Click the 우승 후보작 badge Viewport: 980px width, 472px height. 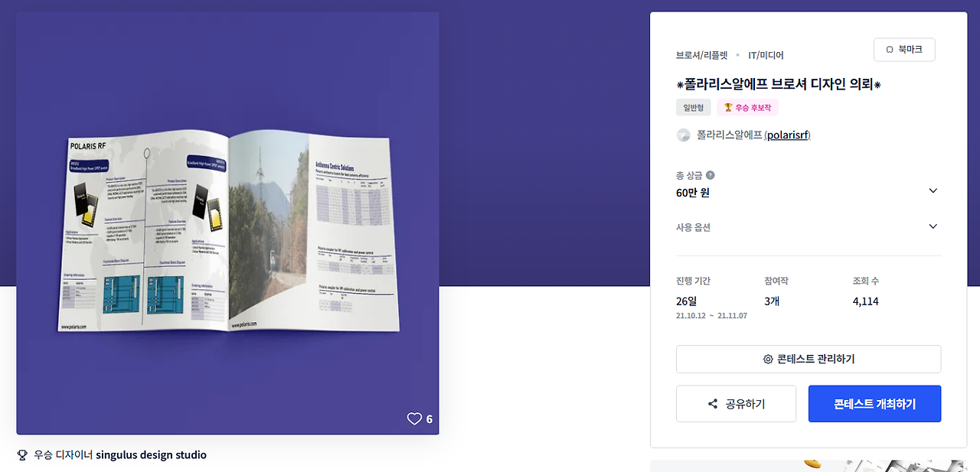pyautogui.click(x=748, y=108)
